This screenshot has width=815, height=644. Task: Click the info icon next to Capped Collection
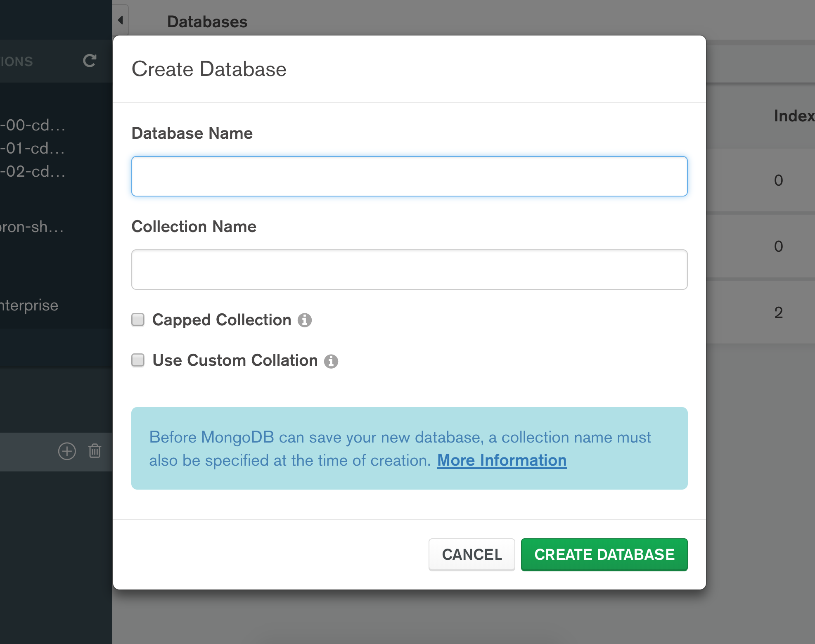(305, 320)
